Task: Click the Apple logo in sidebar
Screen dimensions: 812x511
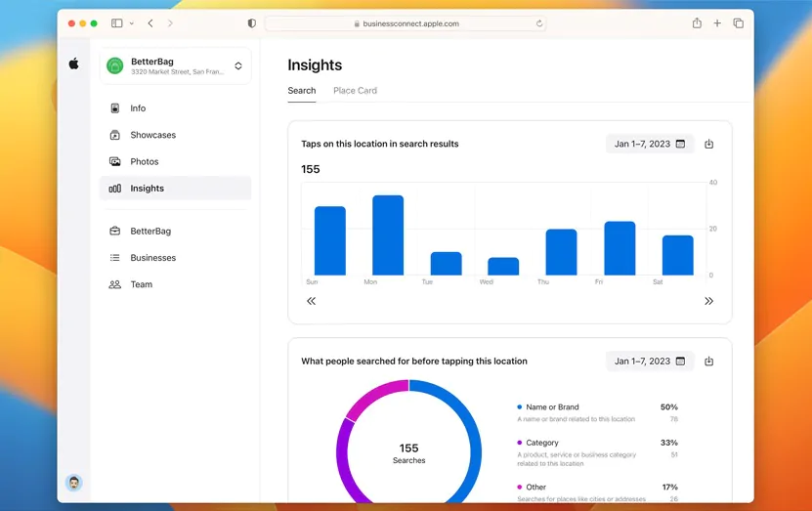Action: click(73, 64)
